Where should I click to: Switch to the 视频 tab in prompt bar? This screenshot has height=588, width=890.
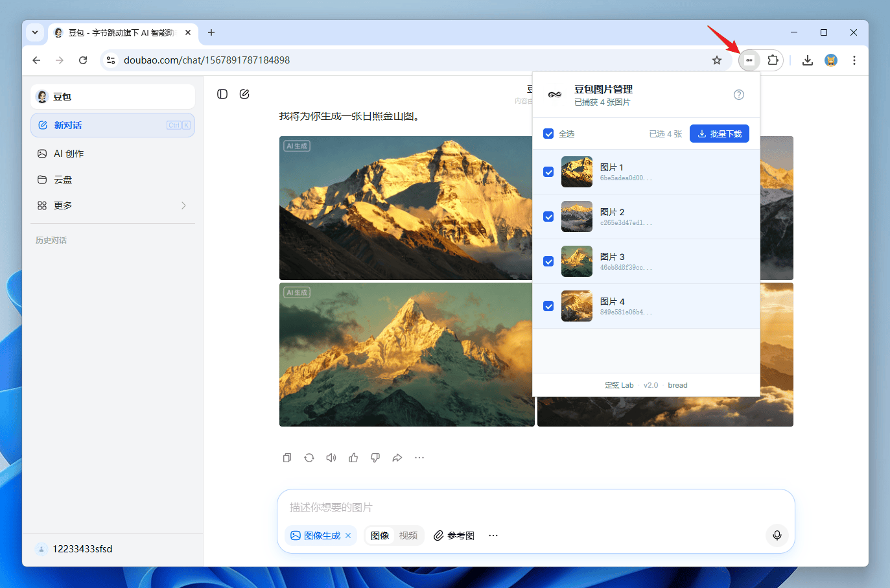[x=408, y=535]
